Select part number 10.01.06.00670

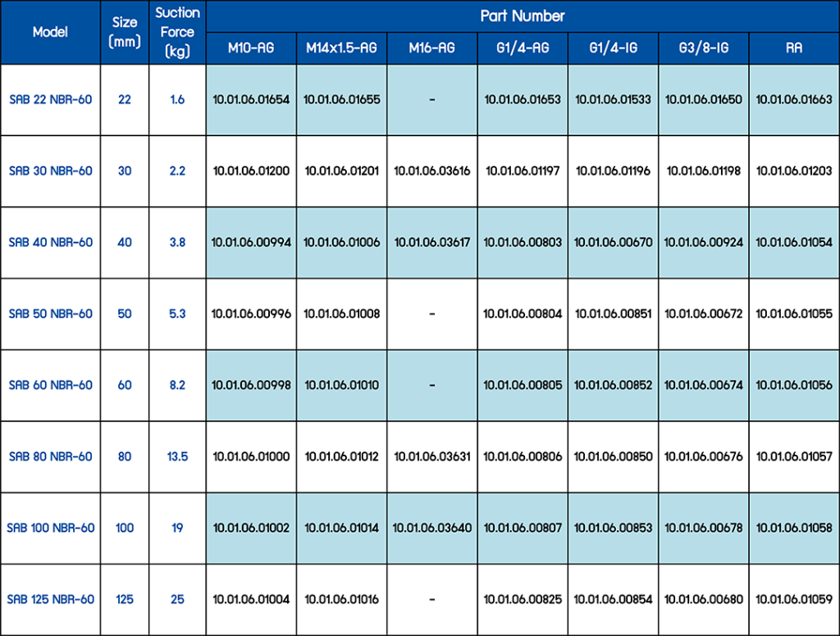pos(613,242)
